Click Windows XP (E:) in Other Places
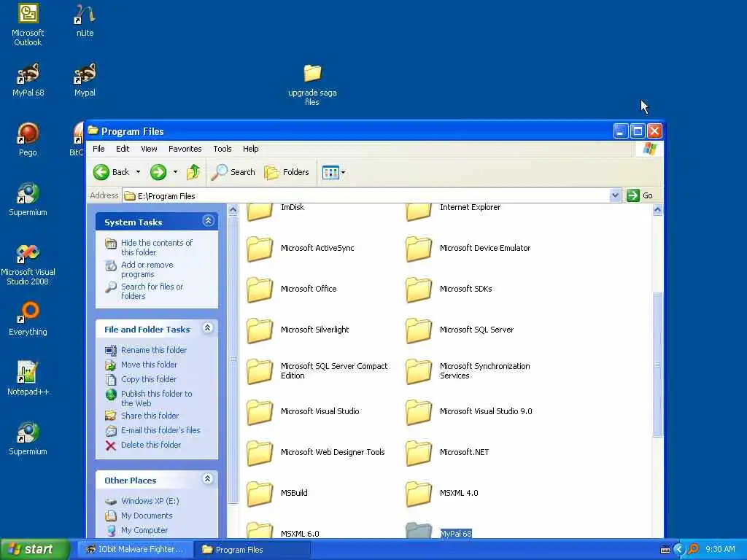 (150, 501)
